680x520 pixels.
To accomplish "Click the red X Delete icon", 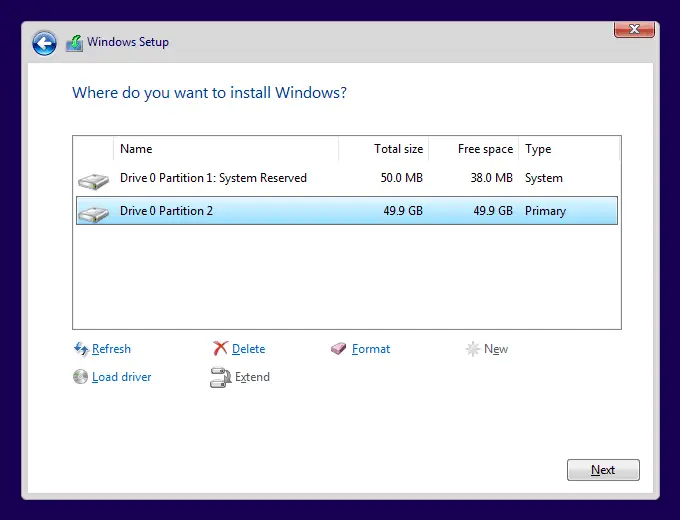I will pyautogui.click(x=220, y=348).
